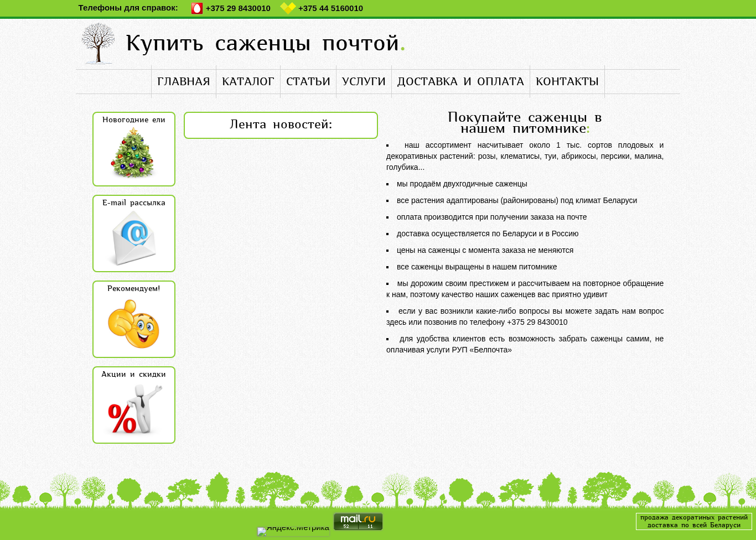Click the 'оплата производится при получении' line
Screen dimensions: 756x540
[x=491, y=217]
